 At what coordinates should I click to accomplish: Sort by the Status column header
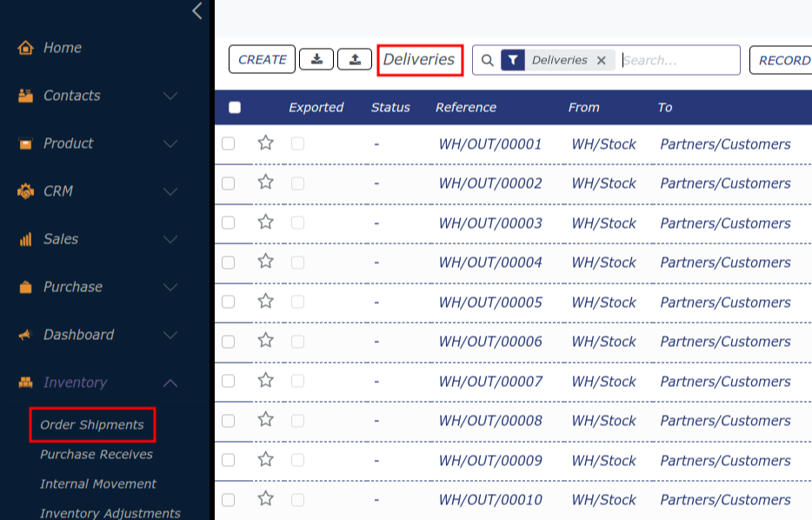pyautogui.click(x=390, y=107)
